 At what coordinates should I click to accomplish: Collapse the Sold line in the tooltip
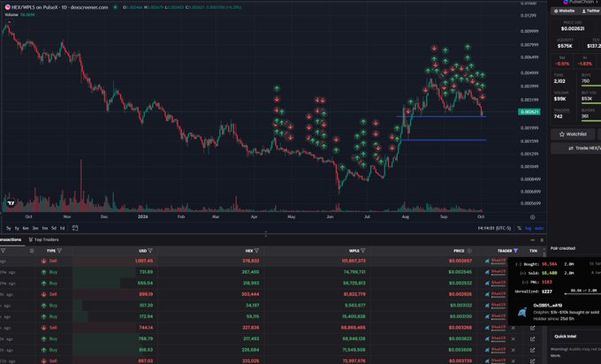pyautogui.click(x=522, y=273)
